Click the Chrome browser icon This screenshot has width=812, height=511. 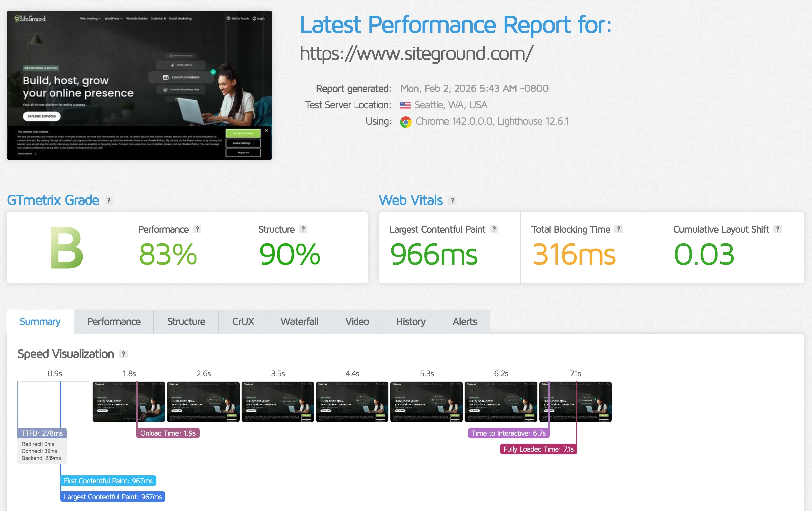tap(406, 121)
